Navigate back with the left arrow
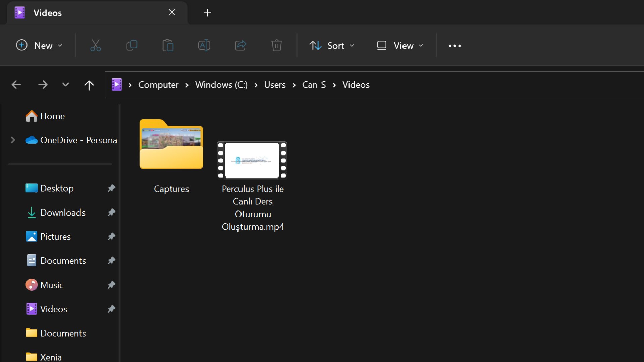This screenshot has width=644, height=362. point(16,85)
